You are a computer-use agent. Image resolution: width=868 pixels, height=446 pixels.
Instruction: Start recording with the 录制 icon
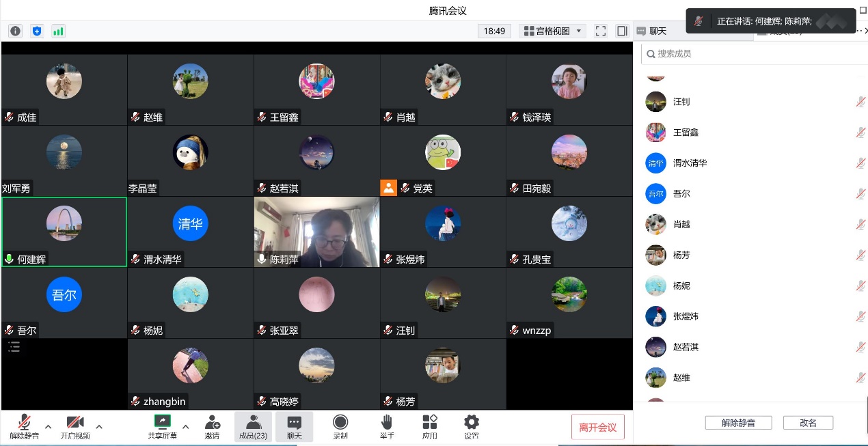coord(340,426)
